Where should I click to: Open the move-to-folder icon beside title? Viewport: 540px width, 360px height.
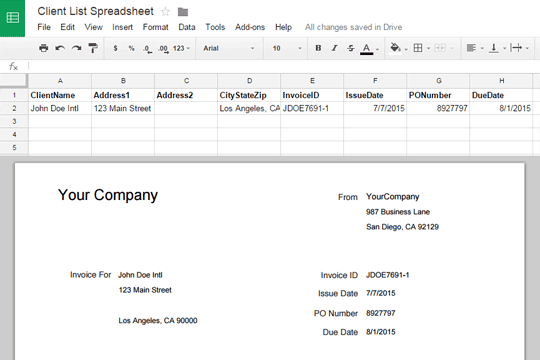(183, 12)
